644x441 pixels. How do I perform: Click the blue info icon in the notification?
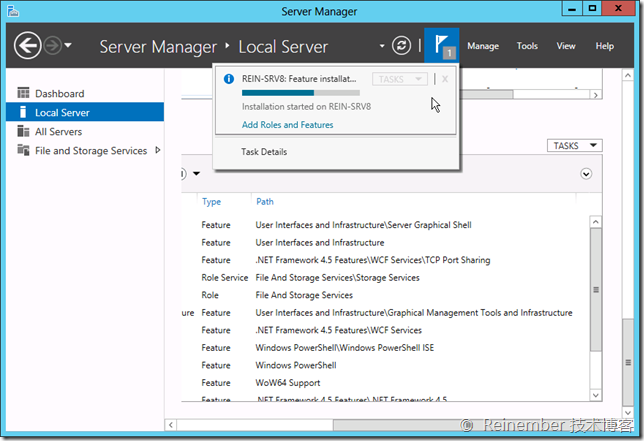tap(229, 78)
